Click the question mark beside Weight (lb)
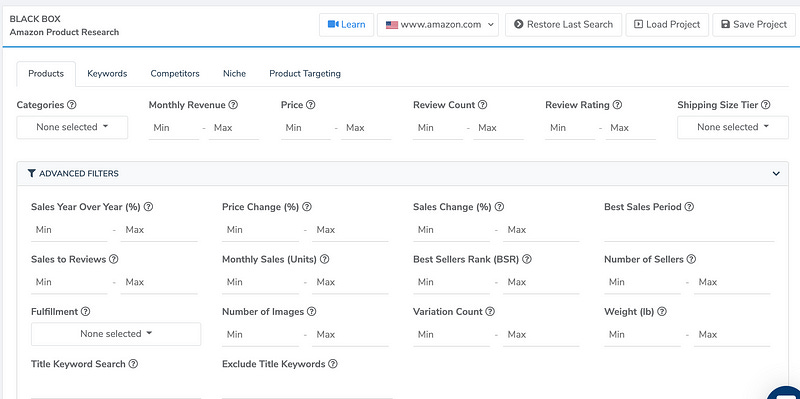This screenshot has width=800, height=399. (x=662, y=311)
